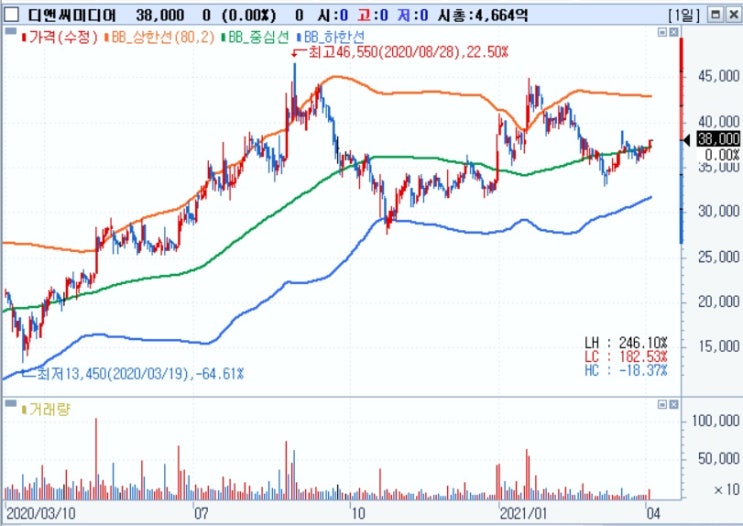Click the 최고46,550(2020/08/28) annotation
The height and width of the screenshot is (526, 743).
tap(408, 52)
